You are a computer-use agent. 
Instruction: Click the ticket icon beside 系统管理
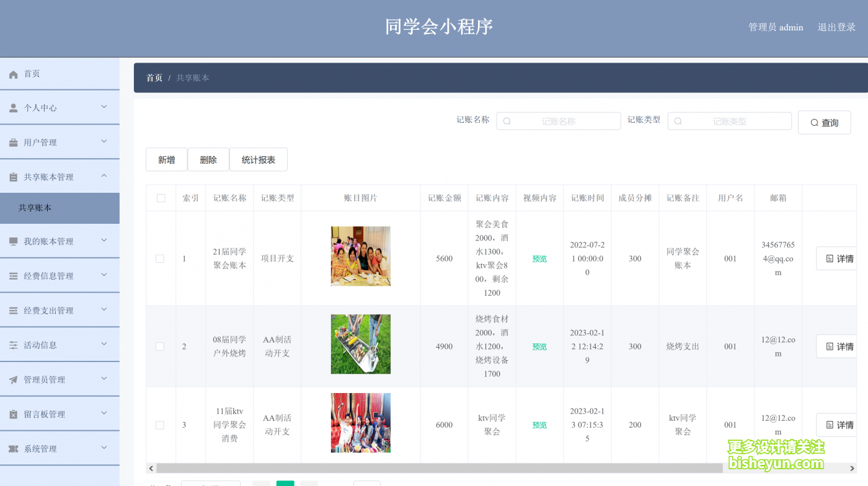coord(14,449)
